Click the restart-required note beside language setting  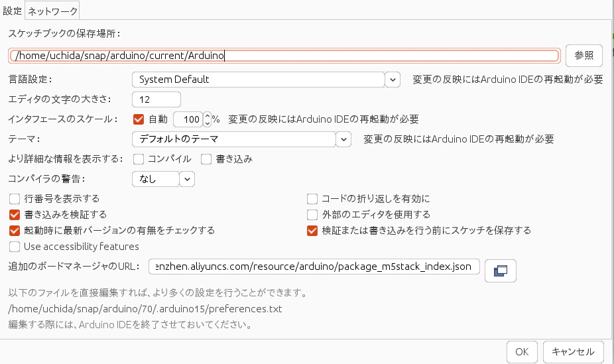[x=507, y=80]
